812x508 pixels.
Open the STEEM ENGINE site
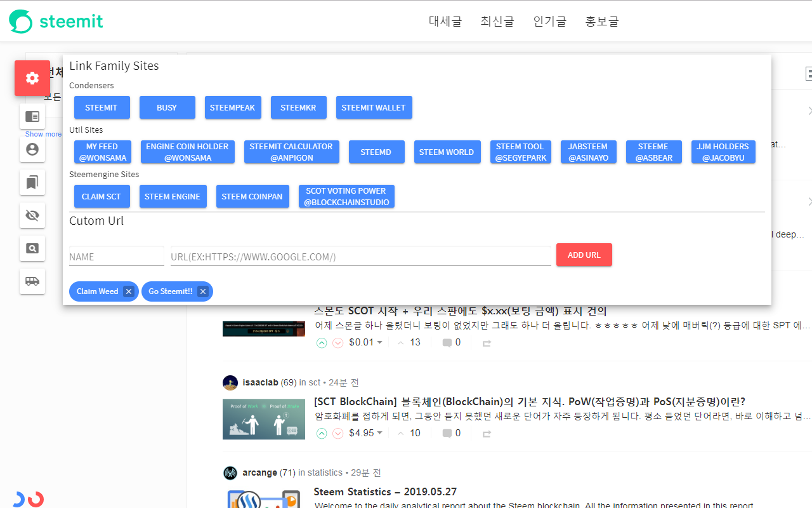coord(173,196)
